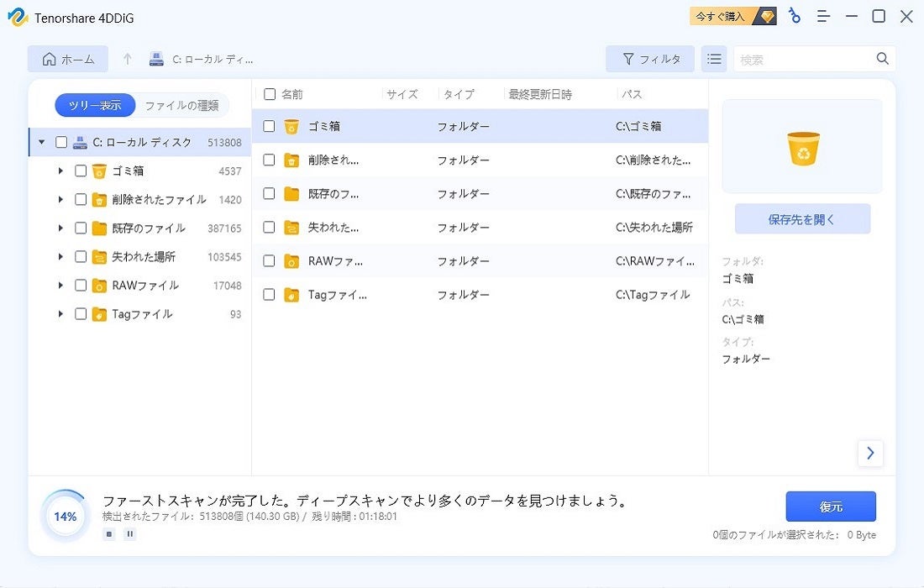Click the ゴミ箱 folder icon in file list
Screen dimensions: 924x588
click(291, 127)
